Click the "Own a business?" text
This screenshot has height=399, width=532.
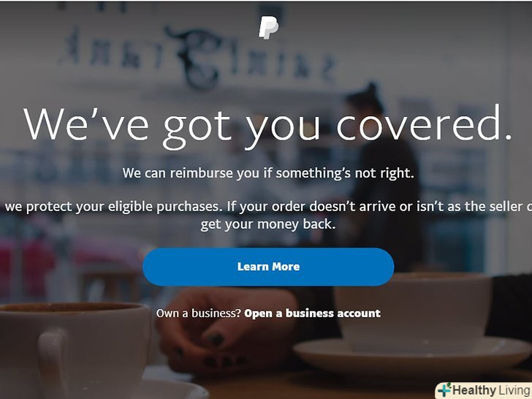click(x=199, y=313)
